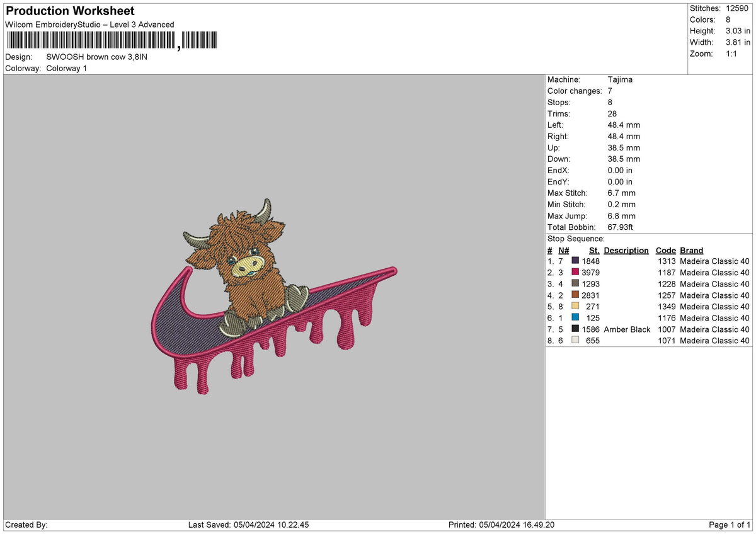Click the embroidered cow design preview
756x534 pixels.
coord(275,297)
